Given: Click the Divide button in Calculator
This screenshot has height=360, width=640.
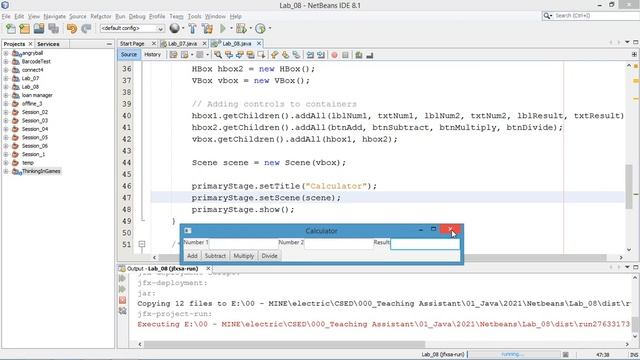Looking at the screenshot, I should coord(269,256).
